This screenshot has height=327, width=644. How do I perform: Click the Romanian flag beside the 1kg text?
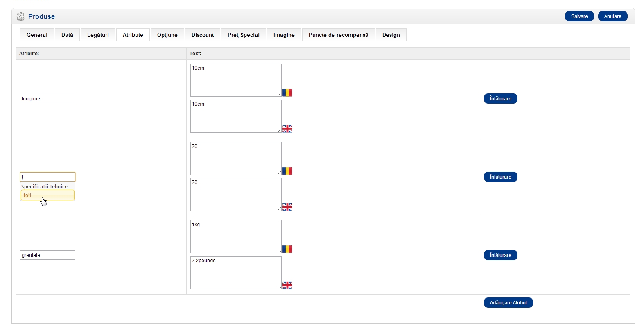coord(287,249)
